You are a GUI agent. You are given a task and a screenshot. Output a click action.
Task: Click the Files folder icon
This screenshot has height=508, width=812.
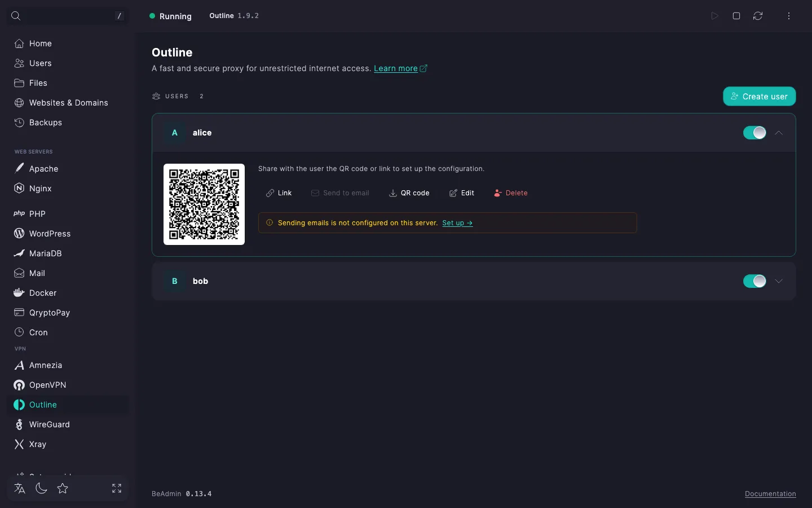pyautogui.click(x=19, y=83)
